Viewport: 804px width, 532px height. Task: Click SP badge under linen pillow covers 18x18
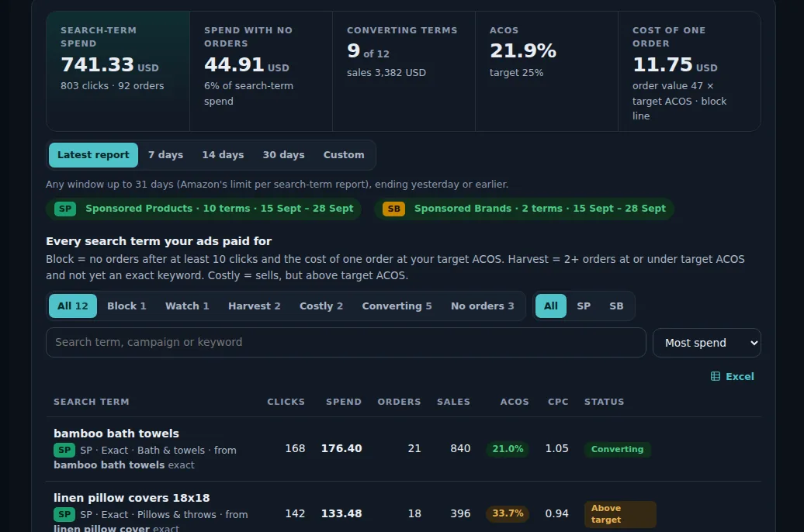pos(64,514)
